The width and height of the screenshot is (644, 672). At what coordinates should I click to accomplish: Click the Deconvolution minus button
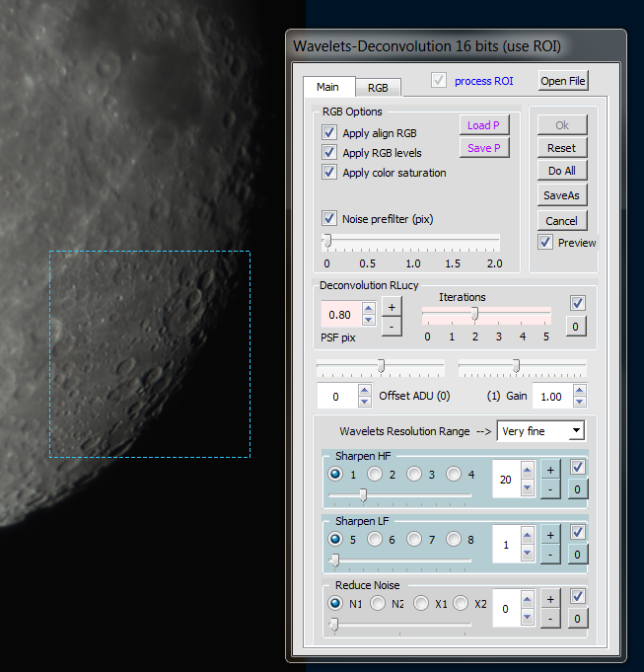pyautogui.click(x=392, y=327)
